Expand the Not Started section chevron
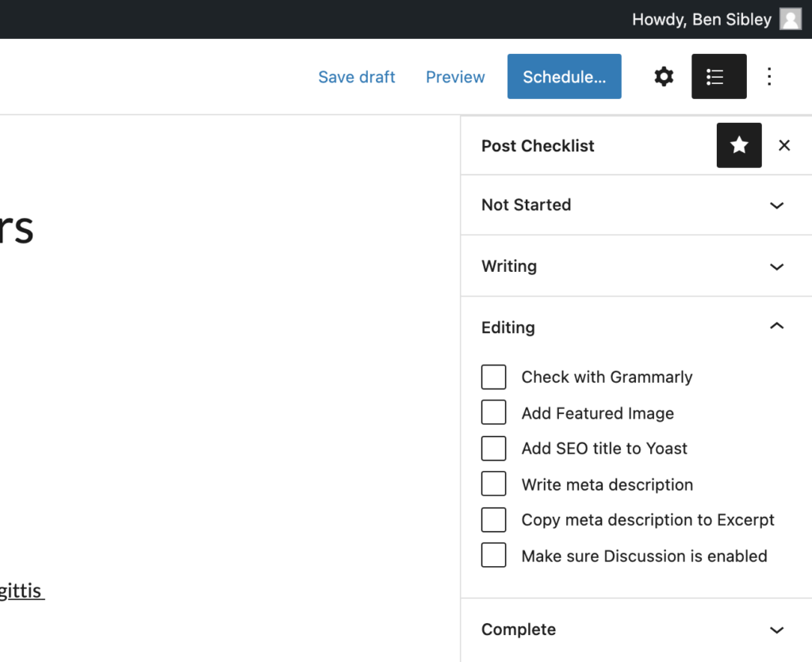812x662 pixels. 776,205
